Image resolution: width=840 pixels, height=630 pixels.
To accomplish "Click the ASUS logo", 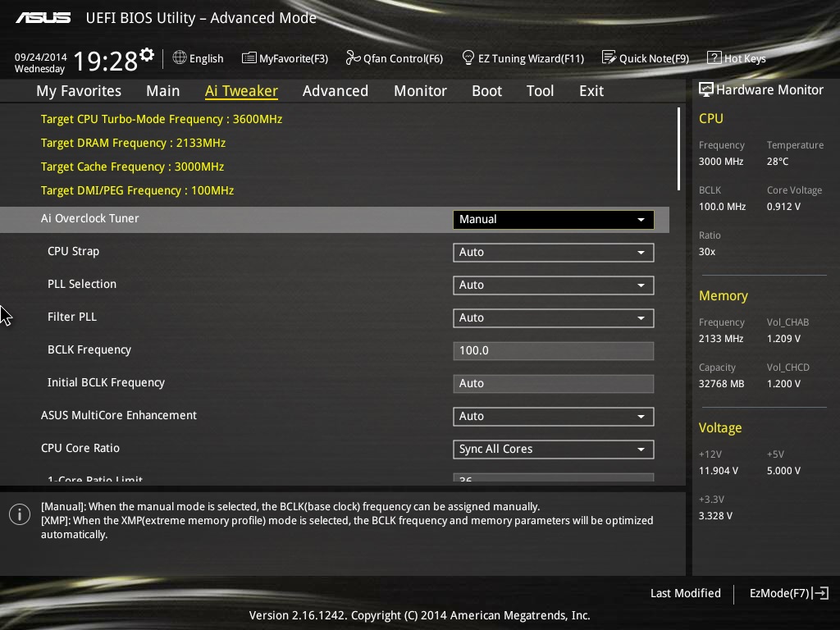I will pyautogui.click(x=43, y=18).
